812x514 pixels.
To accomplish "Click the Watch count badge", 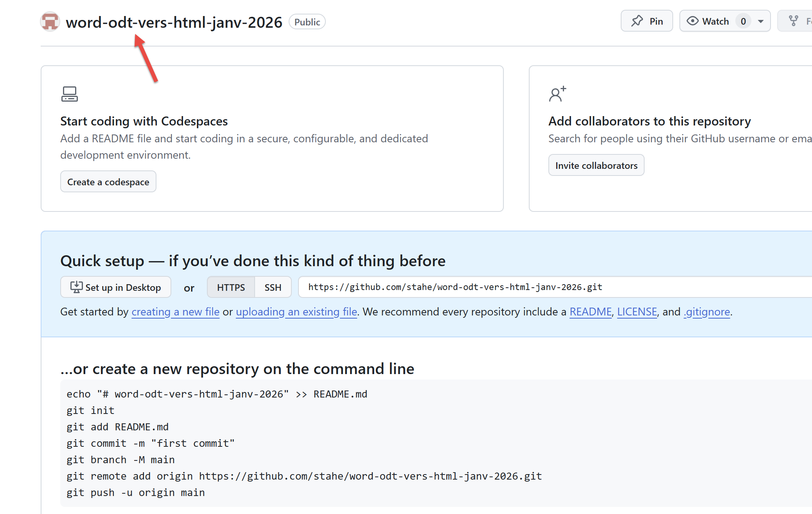I will pos(743,21).
